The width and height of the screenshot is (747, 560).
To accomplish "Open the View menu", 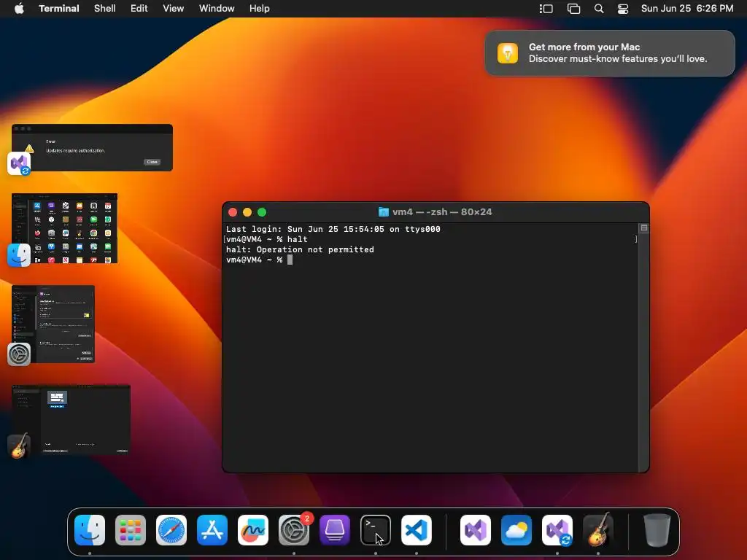I will 173,9.
